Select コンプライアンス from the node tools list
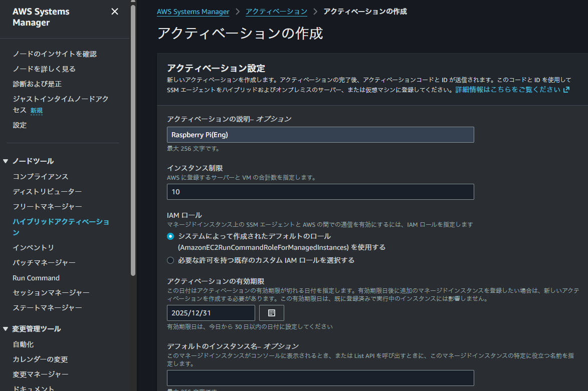The height and width of the screenshot is (391, 588). [x=45, y=176]
